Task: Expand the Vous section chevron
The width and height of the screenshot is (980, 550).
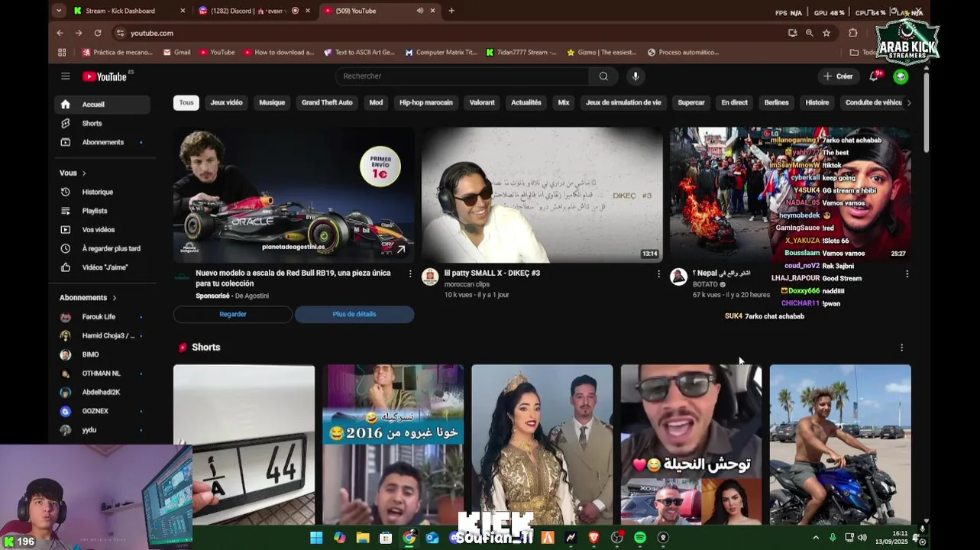Action: click(x=84, y=173)
